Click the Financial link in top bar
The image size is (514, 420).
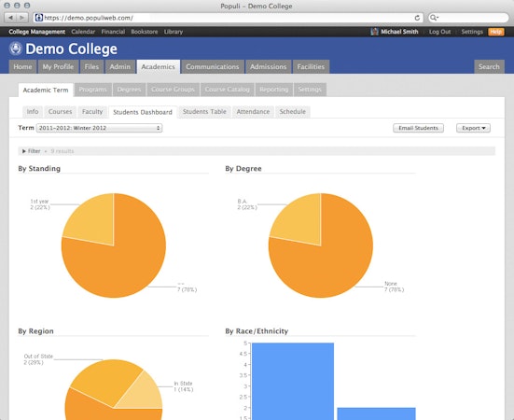click(113, 32)
